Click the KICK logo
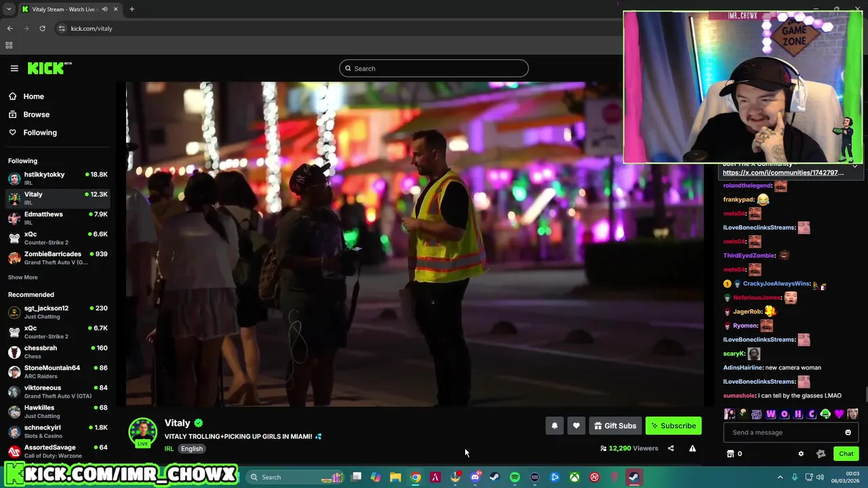This screenshot has height=488, width=868. point(49,68)
